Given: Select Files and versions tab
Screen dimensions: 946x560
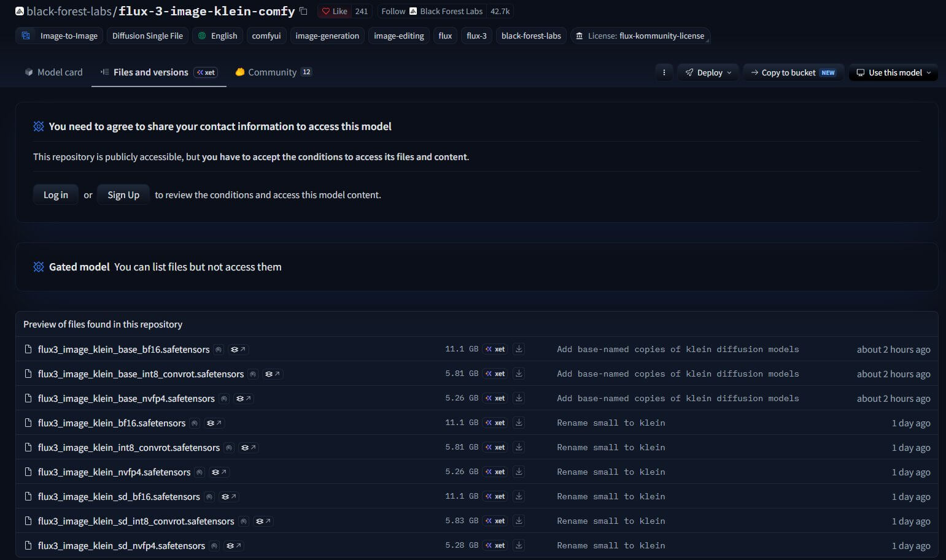Looking at the screenshot, I should (159, 72).
